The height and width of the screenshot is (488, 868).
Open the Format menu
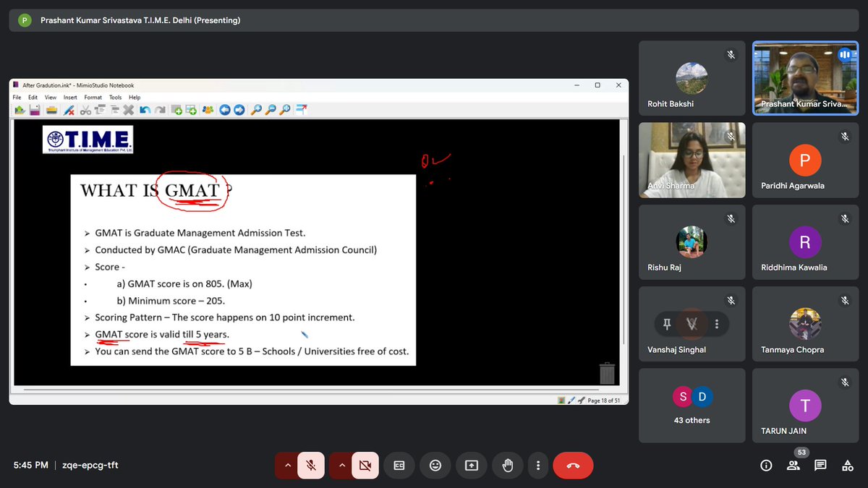[93, 97]
